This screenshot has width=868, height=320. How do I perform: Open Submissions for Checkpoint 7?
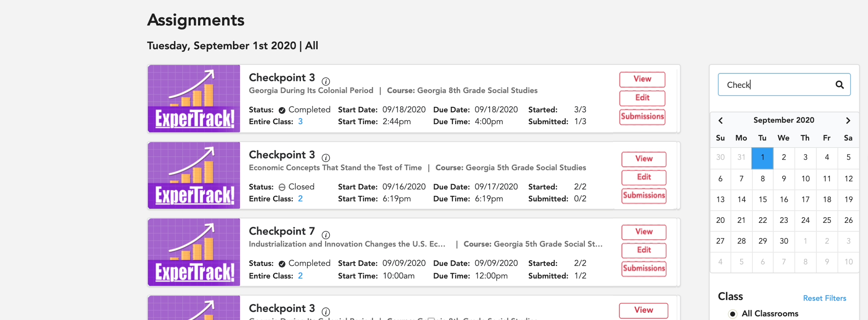(644, 269)
